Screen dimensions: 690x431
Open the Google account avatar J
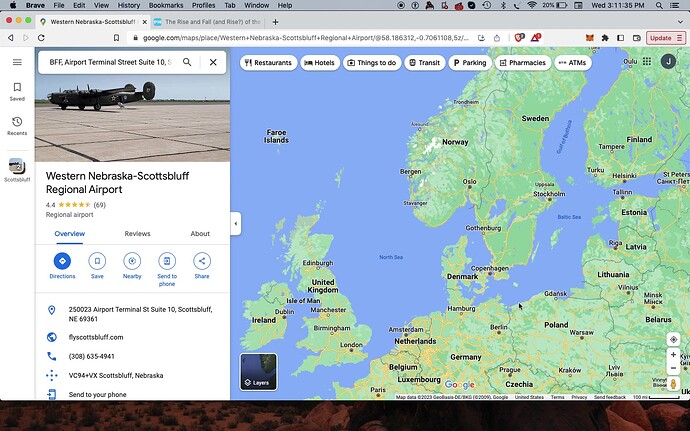click(x=668, y=61)
